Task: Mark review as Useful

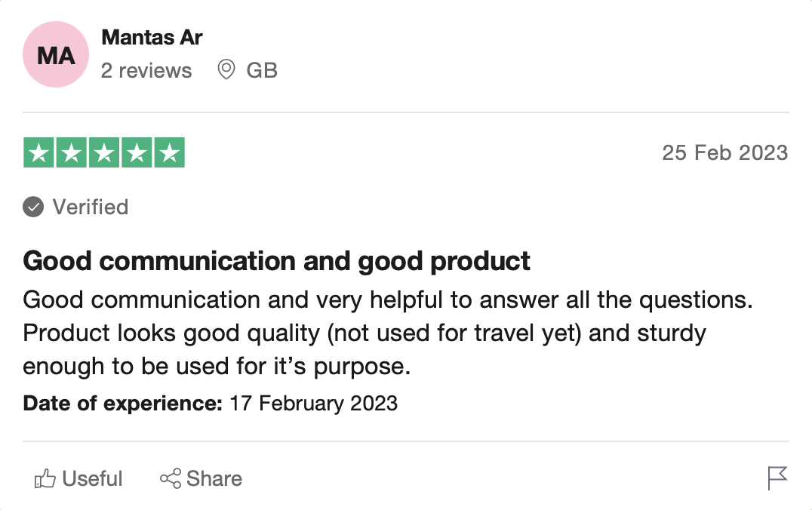Action: click(x=78, y=478)
